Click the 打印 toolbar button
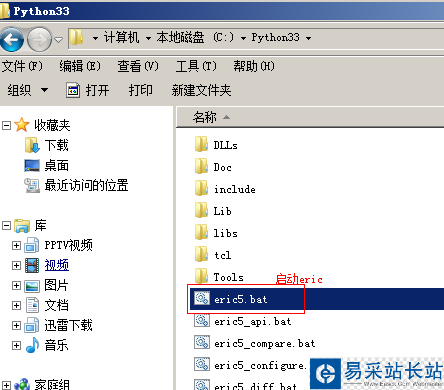This screenshot has height=390, width=444. 141,90
